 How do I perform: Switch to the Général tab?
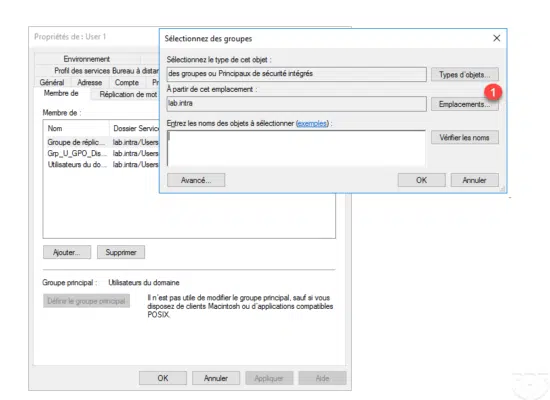pos(52,82)
